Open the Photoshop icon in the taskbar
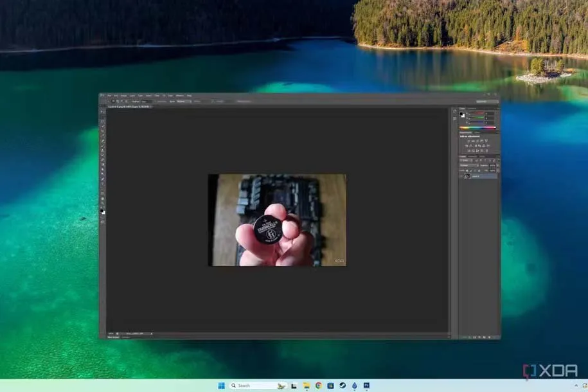 pyautogui.click(x=366, y=386)
